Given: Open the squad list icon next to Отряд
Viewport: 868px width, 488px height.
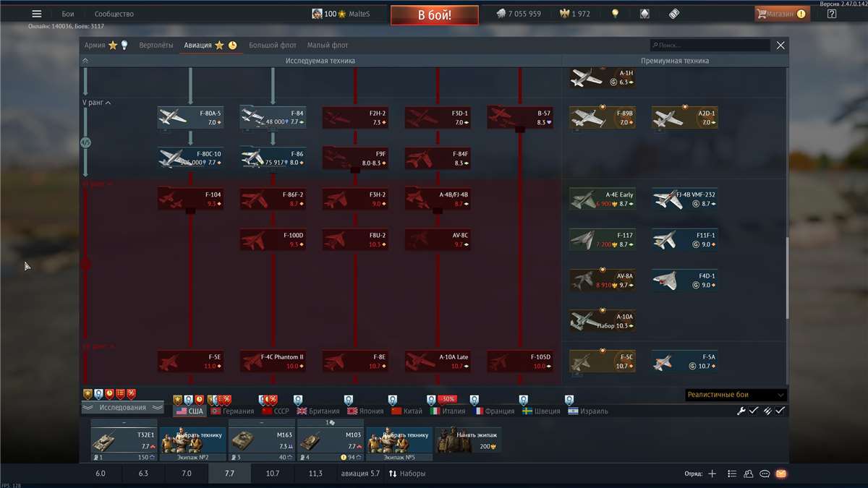Looking at the screenshot, I should [x=731, y=474].
